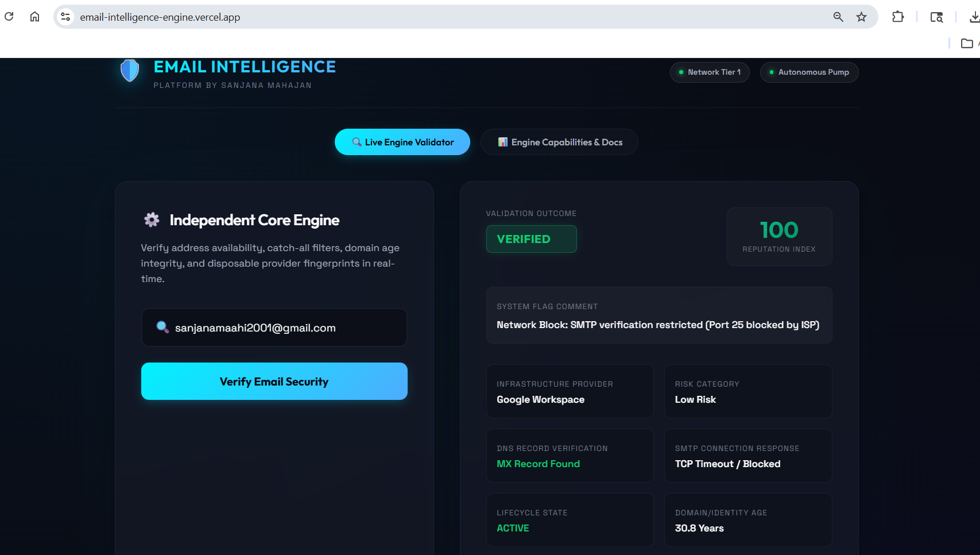980x555 pixels.
Task: Click the address bar URL email-intelligence-engine.vercel.app
Action: (160, 17)
